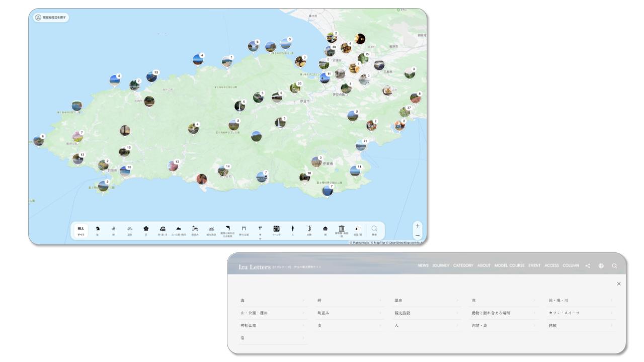Toggle the person category filter
Image resolution: width=644 pixels, height=362 pixels.
292,229
